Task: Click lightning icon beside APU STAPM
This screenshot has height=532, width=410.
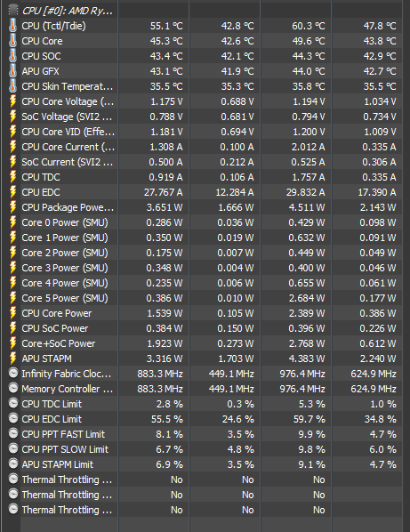Action: pos(12,359)
